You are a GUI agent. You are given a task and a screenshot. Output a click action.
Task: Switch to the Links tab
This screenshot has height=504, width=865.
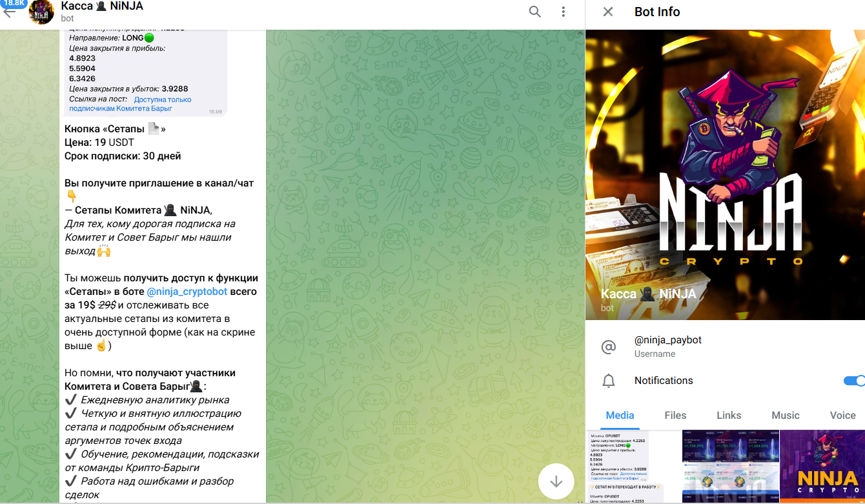729,416
